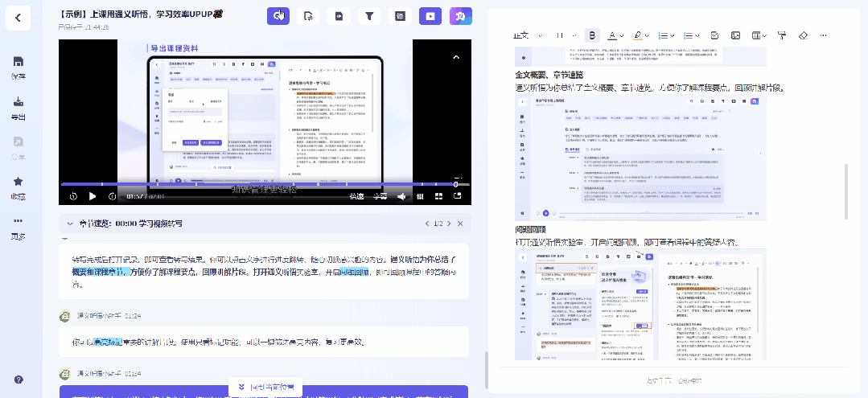Open the heading H dropdown
This screenshot has height=398, width=868.
tap(566, 35)
